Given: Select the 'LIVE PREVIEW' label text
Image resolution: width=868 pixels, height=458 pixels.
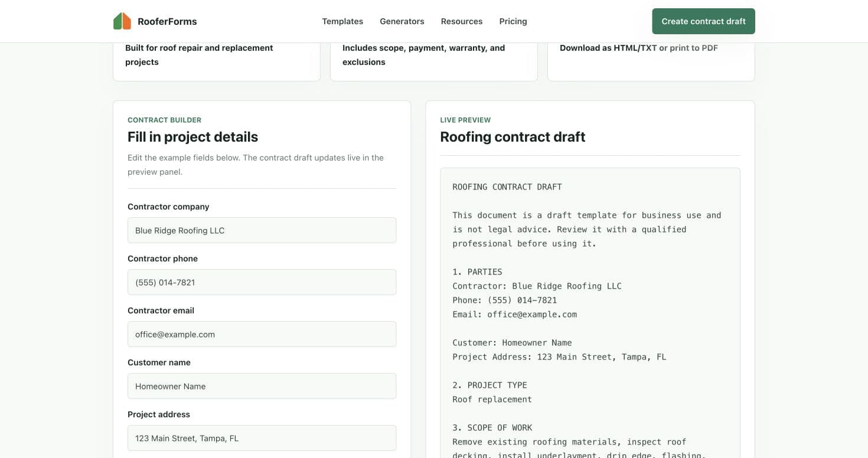Looking at the screenshot, I should [465, 120].
